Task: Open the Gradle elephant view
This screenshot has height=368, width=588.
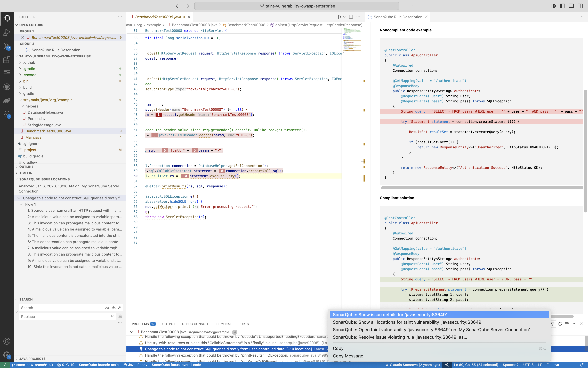Action: pyautogui.click(x=7, y=101)
